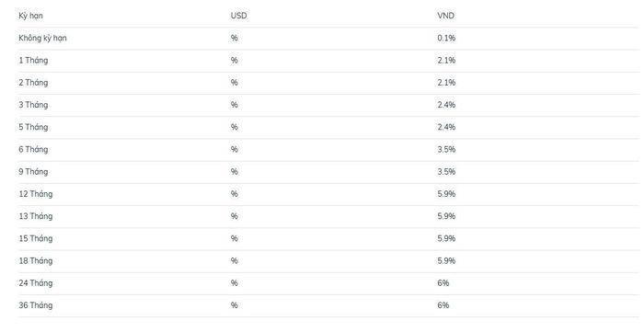This screenshot has width=644, height=332.
Task: Click the USD column header
Action: point(238,16)
